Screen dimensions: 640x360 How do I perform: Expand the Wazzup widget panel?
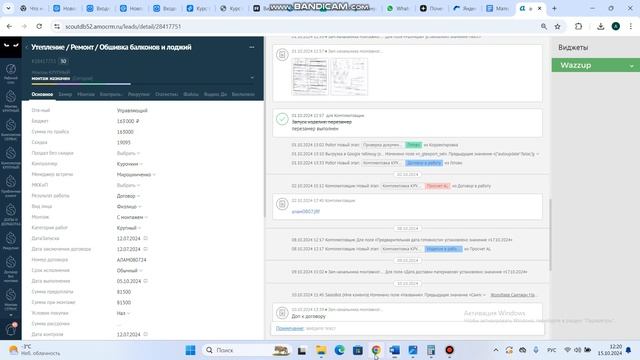tap(631, 66)
